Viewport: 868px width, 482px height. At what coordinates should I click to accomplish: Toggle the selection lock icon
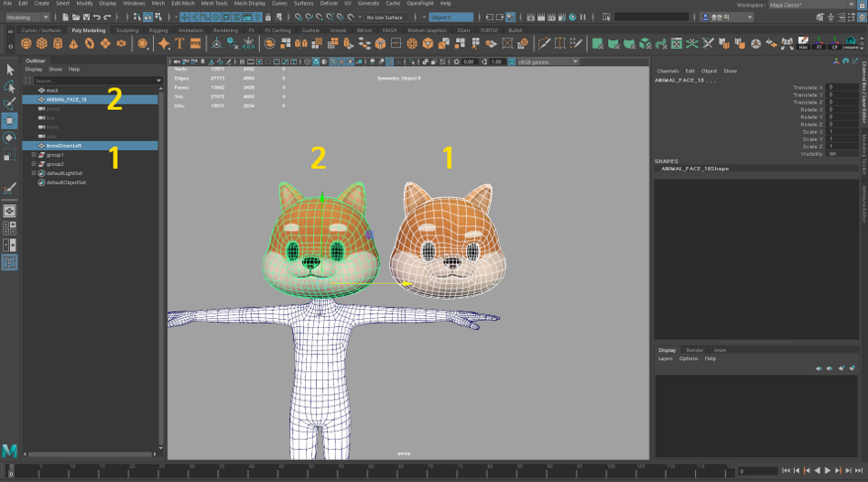(x=268, y=17)
